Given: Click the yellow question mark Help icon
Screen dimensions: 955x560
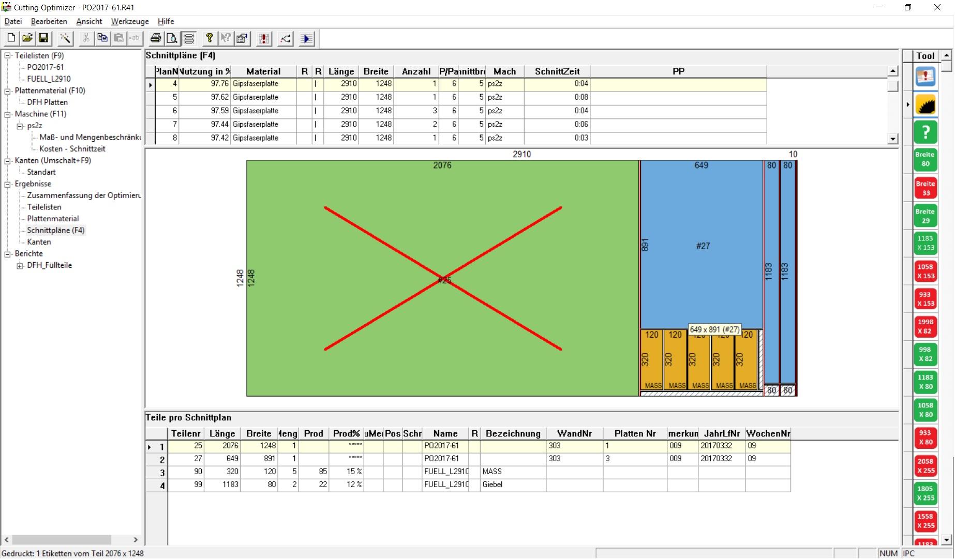Looking at the screenshot, I should (209, 38).
